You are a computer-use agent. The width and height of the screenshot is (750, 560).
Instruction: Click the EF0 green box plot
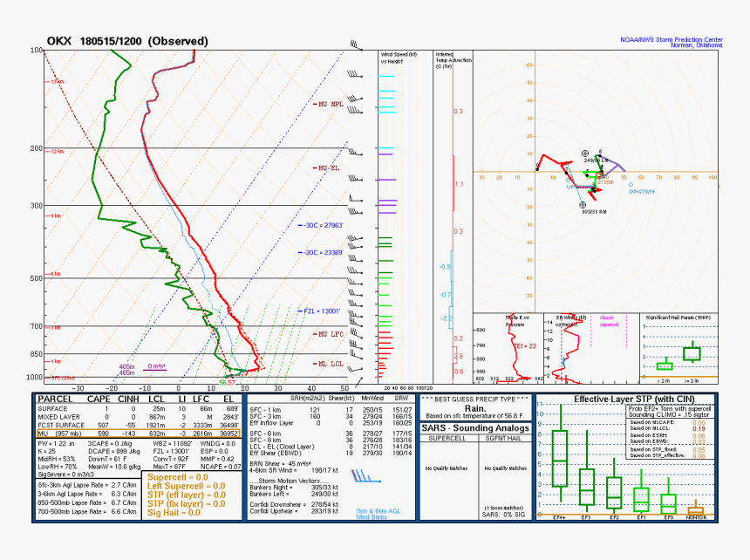tap(668, 502)
